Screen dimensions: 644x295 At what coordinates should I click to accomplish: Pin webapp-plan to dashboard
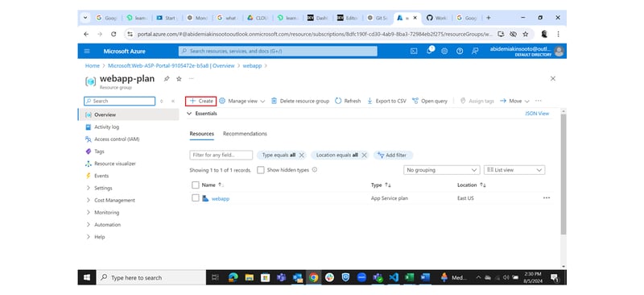(167, 78)
